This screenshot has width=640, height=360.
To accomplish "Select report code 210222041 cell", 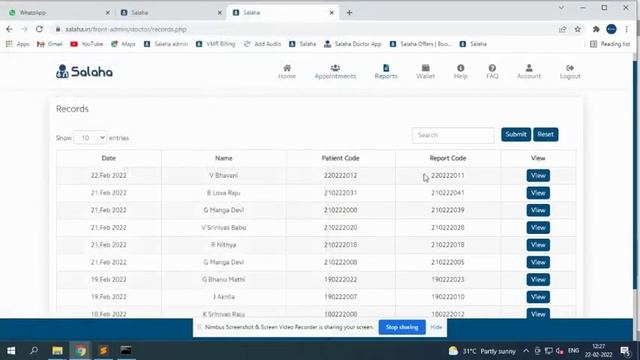I will tap(448, 193).
